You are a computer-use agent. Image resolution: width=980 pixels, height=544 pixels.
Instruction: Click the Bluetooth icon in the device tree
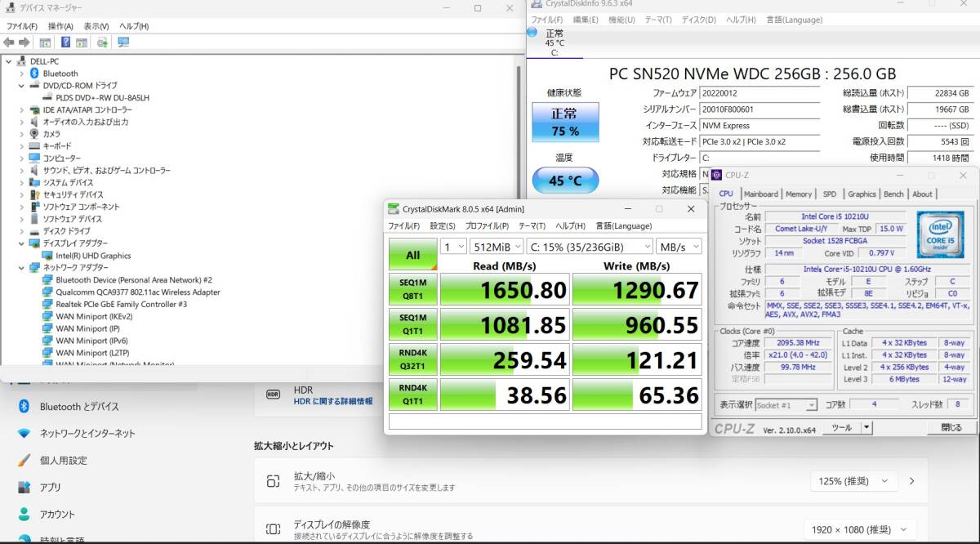[x=34, y=74]
